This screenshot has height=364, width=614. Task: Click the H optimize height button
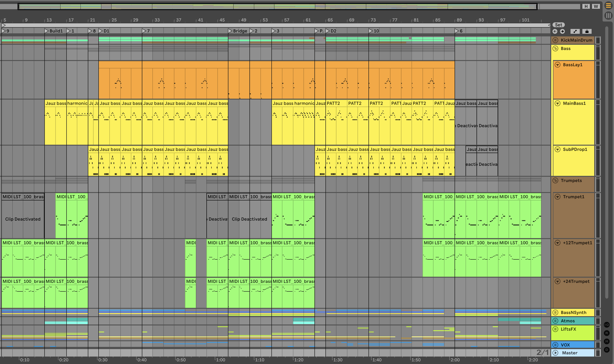[586, 6]
